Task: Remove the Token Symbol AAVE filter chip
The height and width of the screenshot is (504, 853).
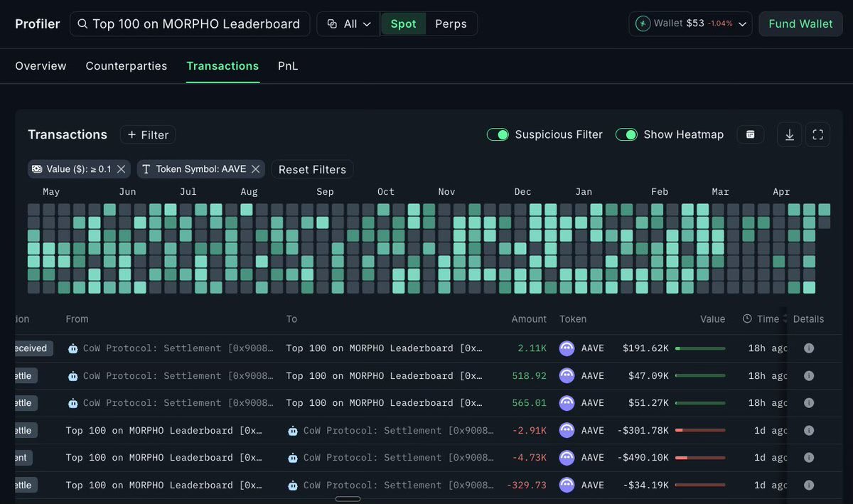Action: tap(256, 169)
